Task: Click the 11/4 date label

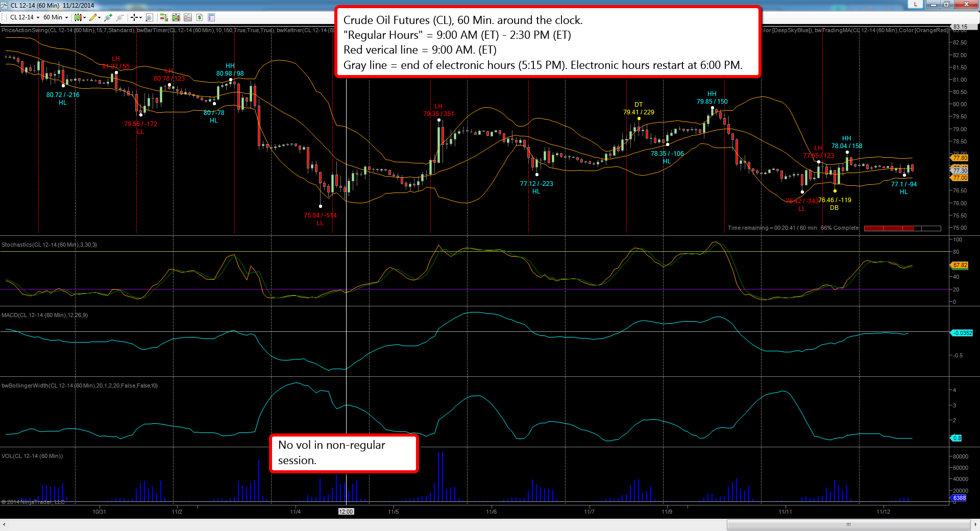Action: click(x=295, y=512)
